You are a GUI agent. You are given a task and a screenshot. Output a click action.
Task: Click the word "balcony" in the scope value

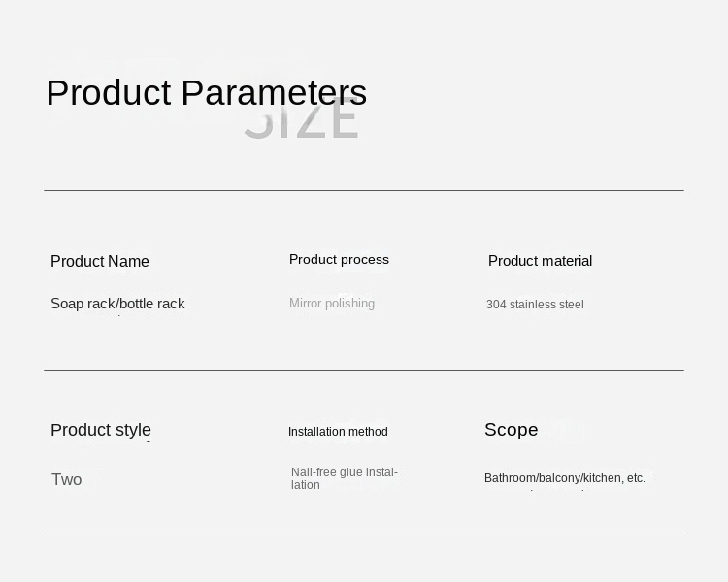point(560,478)
